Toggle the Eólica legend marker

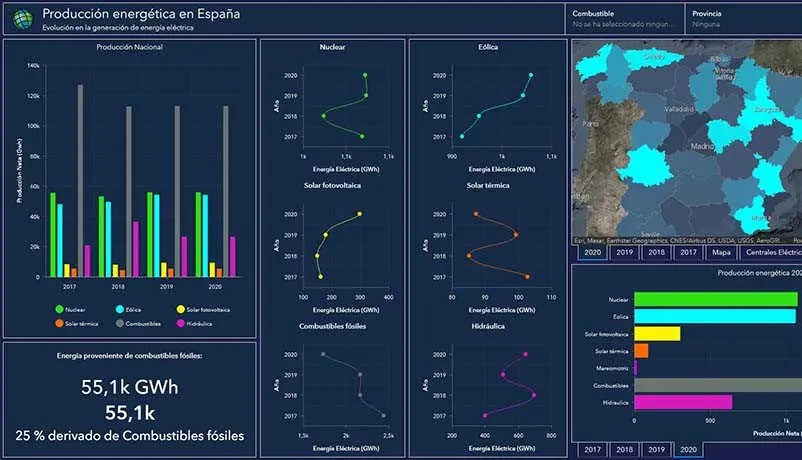tap(121, 310)
